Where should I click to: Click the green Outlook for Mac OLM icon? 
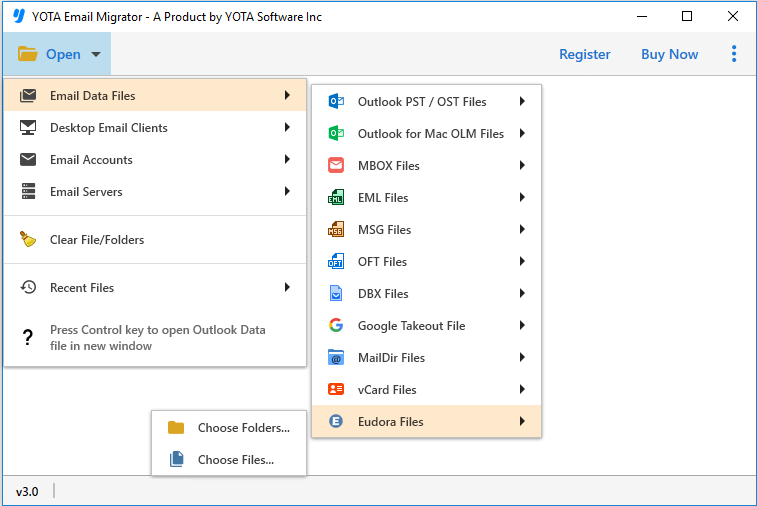click(336, 133)
